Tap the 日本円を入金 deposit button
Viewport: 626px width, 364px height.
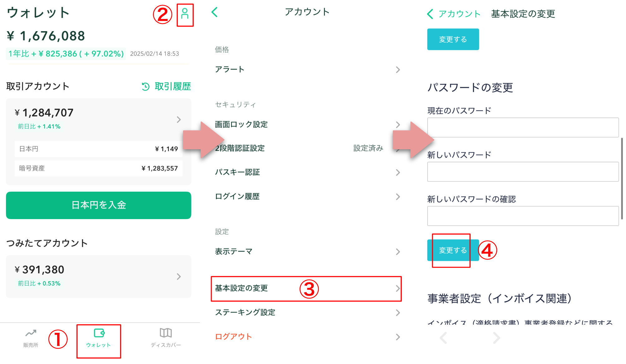99,205
